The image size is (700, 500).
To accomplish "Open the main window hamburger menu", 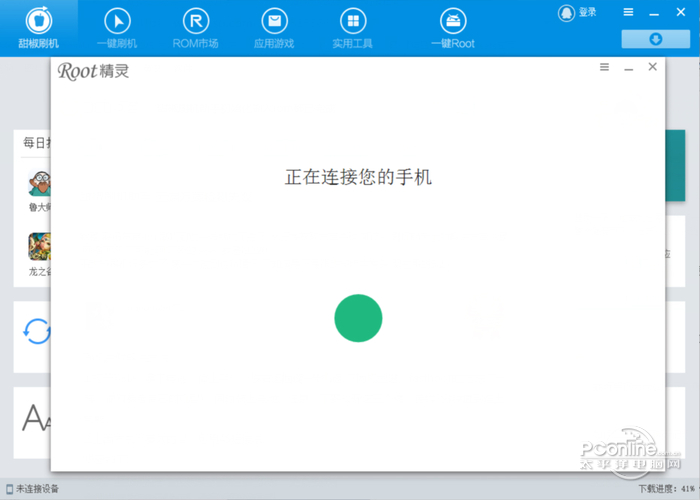I will [x=629, y=12].
